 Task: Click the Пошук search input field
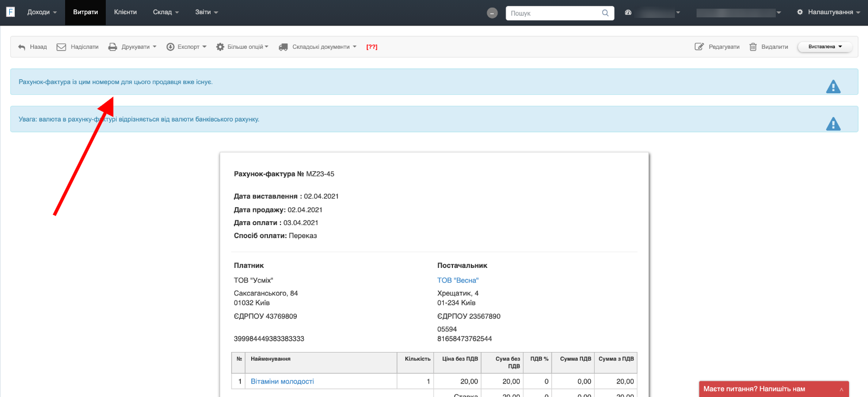(553, 13)
